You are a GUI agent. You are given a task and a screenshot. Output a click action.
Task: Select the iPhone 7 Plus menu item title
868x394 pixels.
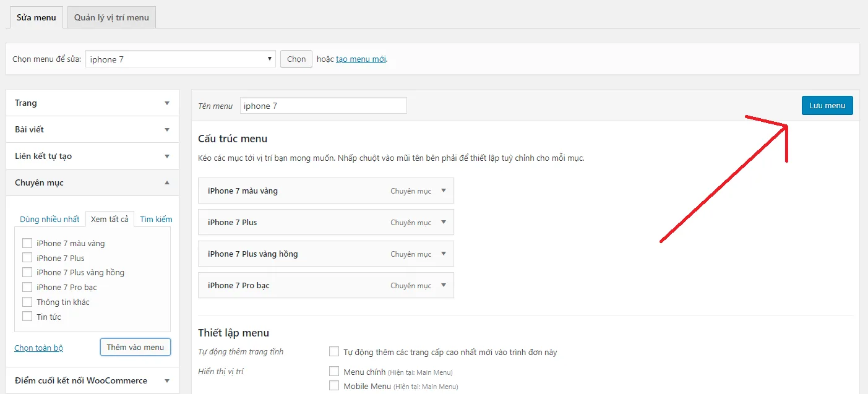pyautogui.click(x=232, y=222)
